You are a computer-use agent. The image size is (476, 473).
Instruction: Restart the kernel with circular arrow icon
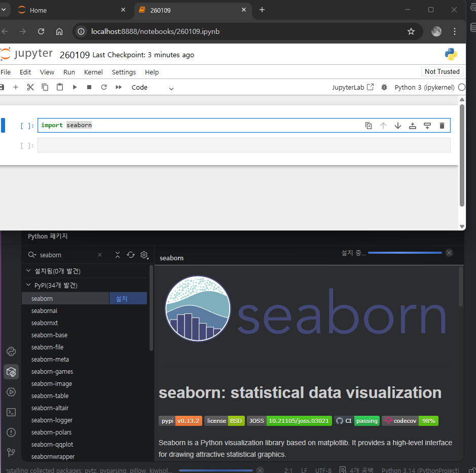(x=104, y=87)
